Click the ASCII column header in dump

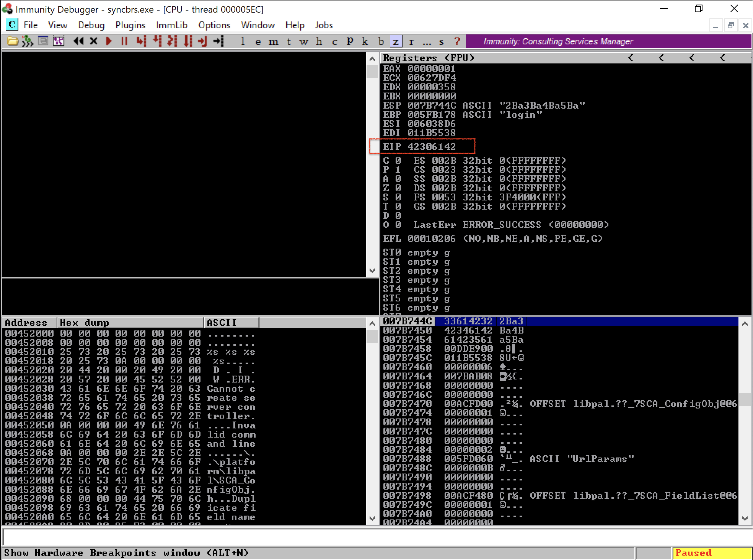coord(231,322)
